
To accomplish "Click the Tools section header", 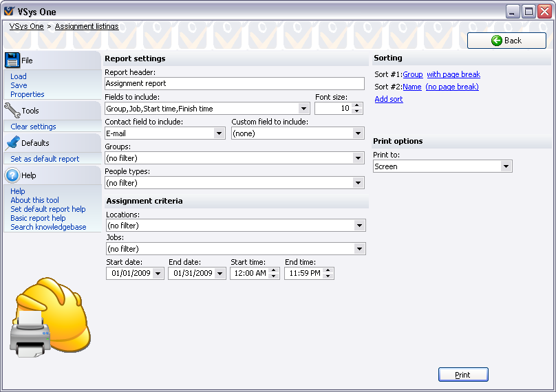I will 52,111.
